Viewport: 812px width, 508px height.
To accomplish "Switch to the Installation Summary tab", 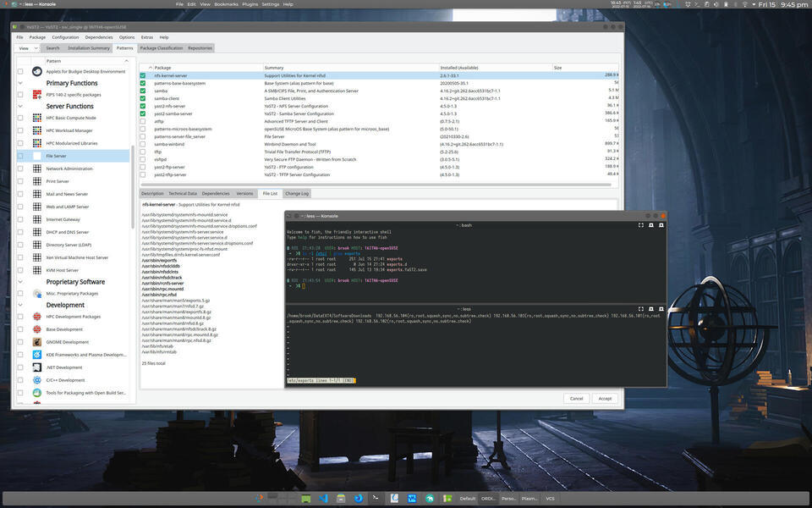I will (89, 48).
